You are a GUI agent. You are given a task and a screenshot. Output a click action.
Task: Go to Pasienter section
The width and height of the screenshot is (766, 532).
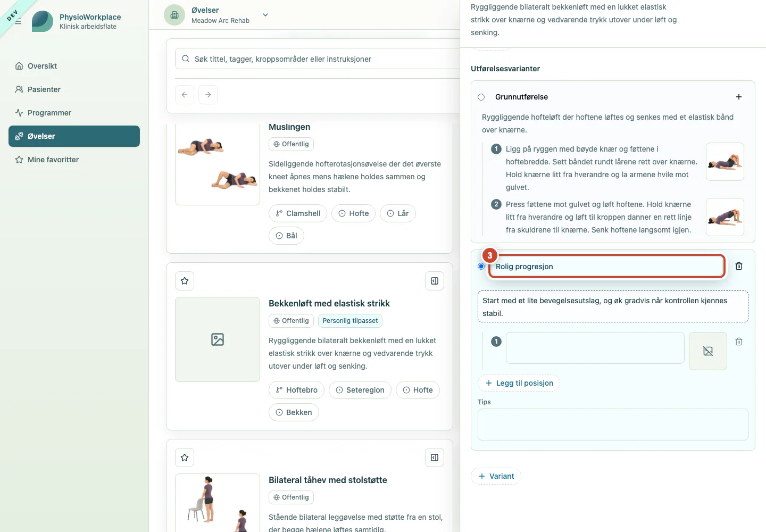[74, 89]
